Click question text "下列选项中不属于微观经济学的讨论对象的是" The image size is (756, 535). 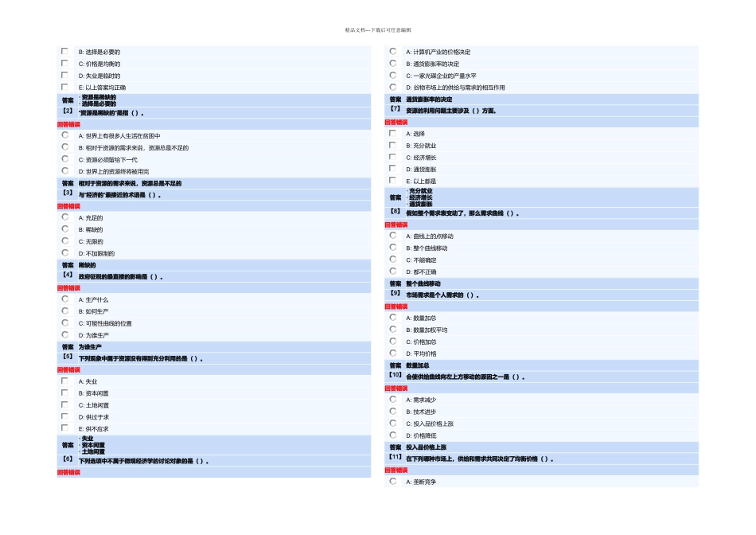136,461
